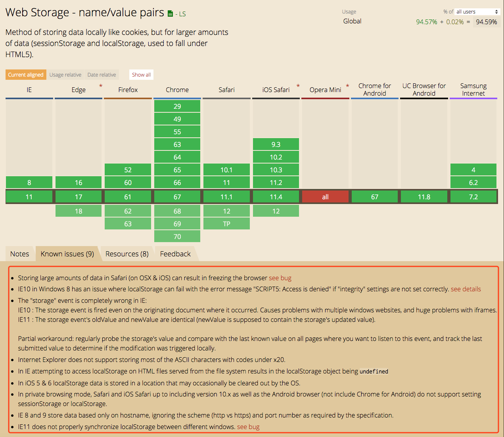Switch to Date relative view

coord(102,75)
